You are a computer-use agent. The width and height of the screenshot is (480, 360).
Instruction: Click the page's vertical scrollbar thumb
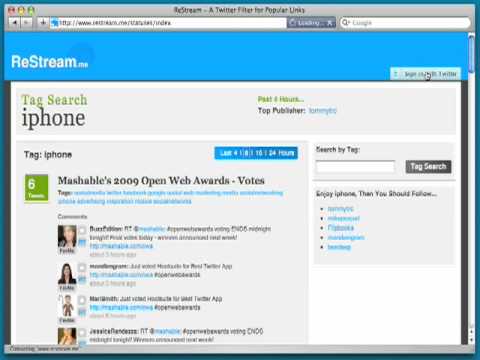(x=471, y=53)
